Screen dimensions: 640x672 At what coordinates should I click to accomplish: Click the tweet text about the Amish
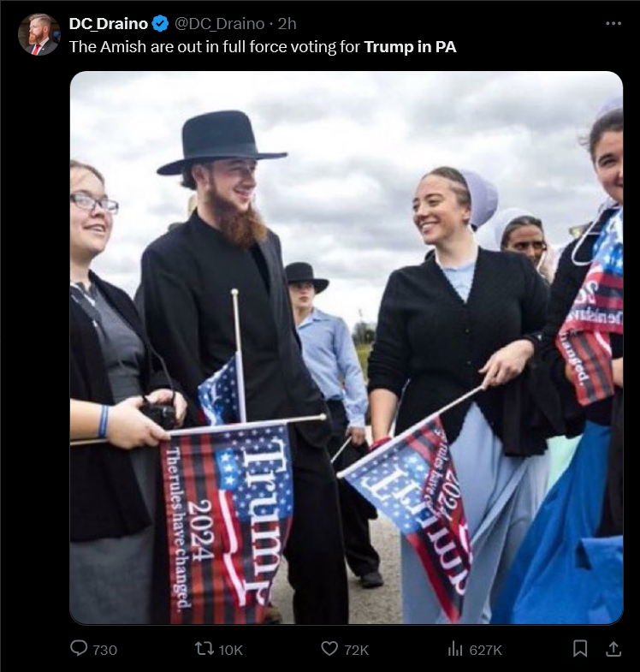pos(263,47)
